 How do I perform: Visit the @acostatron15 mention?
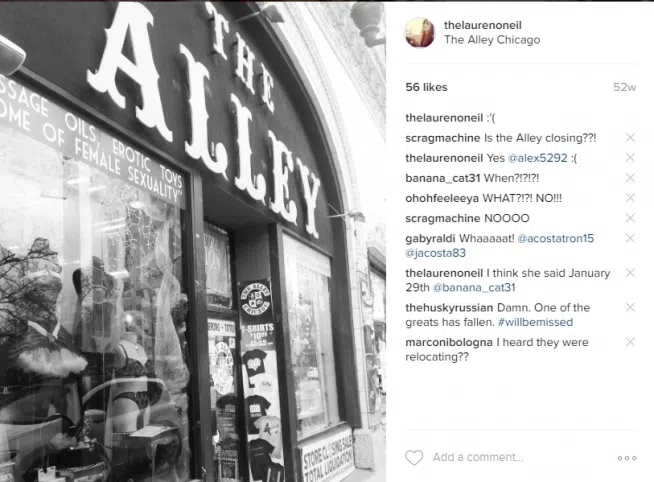point(556,238)
